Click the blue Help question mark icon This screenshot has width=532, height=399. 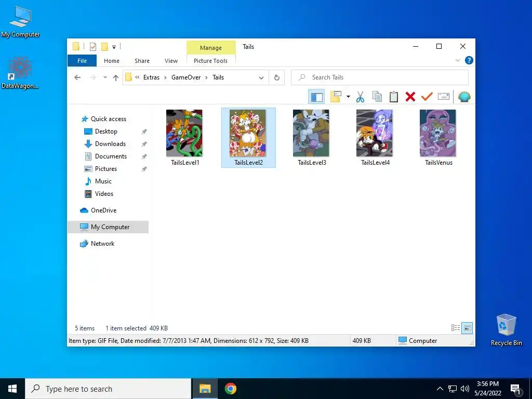(x=469, y=60)
